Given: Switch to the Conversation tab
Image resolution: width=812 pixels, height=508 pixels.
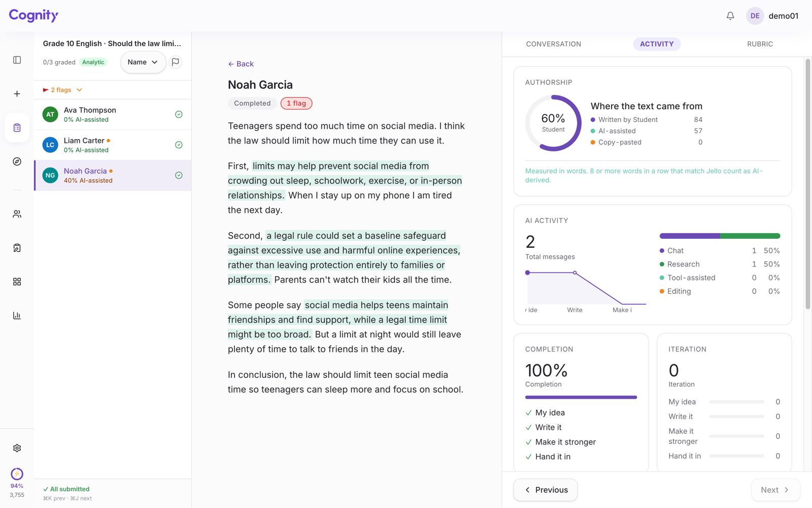Looking at the screenshot, I should [x=553, y=44].
